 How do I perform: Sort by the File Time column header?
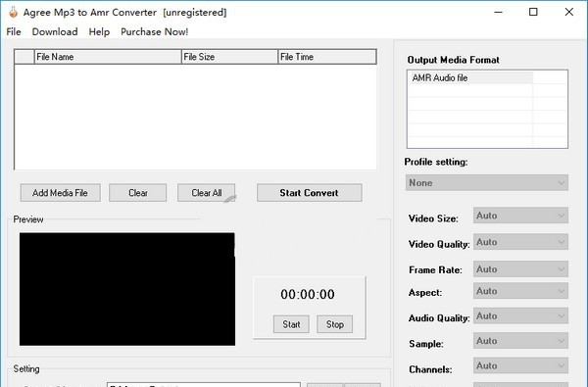pyautogui.click(x=327, y=57)
